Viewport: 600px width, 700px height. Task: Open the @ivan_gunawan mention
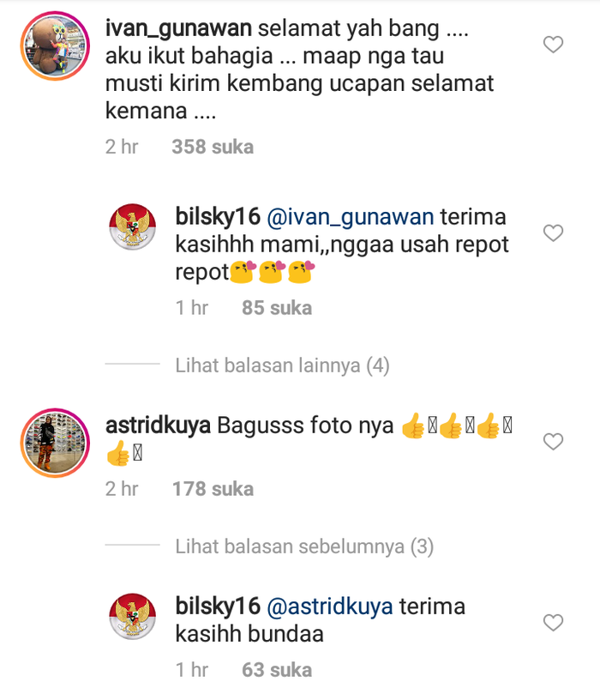[351, 217]
